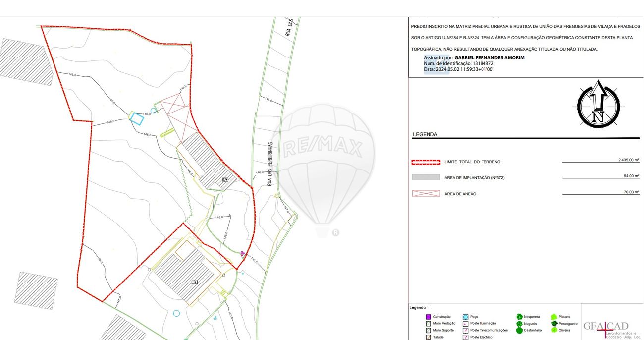Screen dimensions: 644x340
Task: Click the vertical 'RUA DAS FEREIRINHAS' street label
Action: [270, 164]
